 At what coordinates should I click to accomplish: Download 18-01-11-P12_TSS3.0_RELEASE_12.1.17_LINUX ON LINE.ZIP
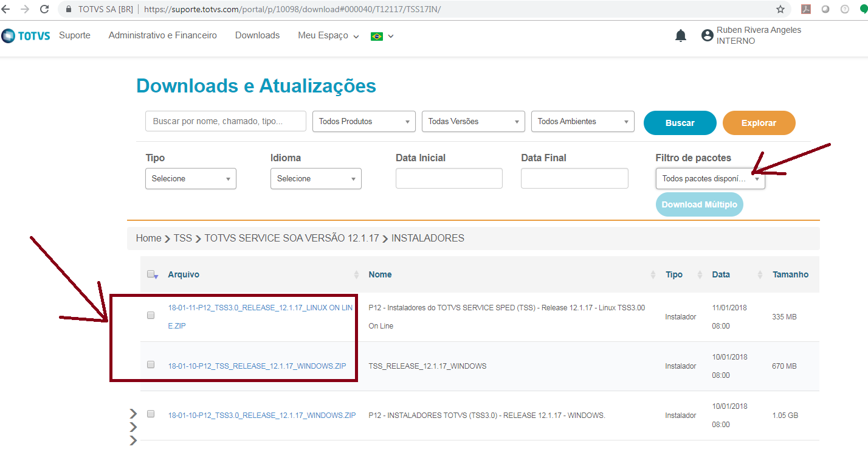(x=260, y=316)
